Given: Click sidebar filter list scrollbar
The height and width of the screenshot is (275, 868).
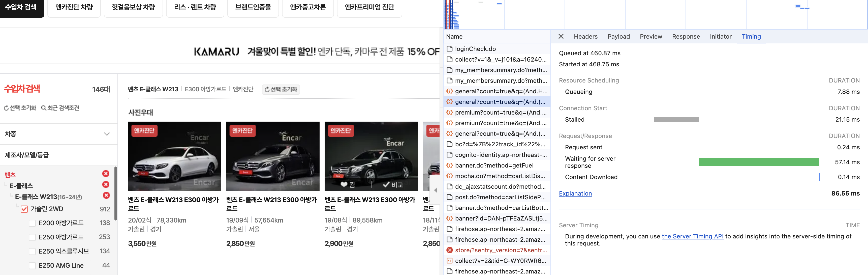Looking at the screenshot, I should click(116, 193).
